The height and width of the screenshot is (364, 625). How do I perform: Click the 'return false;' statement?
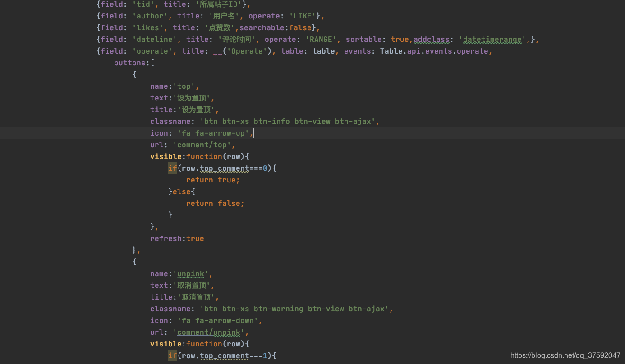[216, 204]
